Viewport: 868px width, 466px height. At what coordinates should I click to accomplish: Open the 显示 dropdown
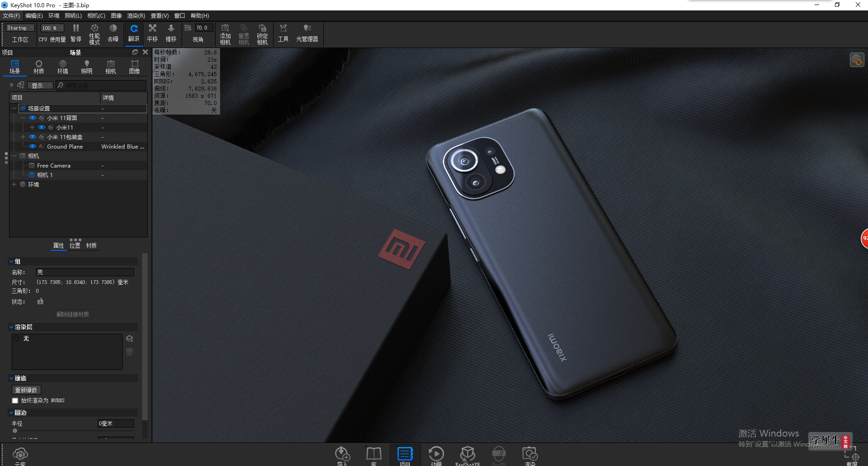coord(40,86)
